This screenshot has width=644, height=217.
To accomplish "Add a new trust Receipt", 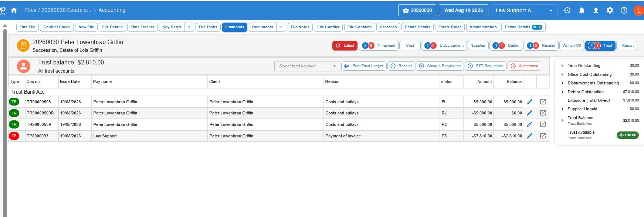I will click(401, 66).
